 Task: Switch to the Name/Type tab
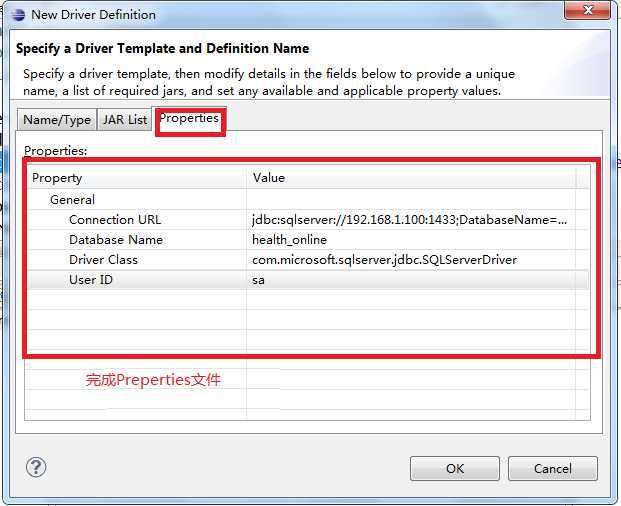pos(57,120)
